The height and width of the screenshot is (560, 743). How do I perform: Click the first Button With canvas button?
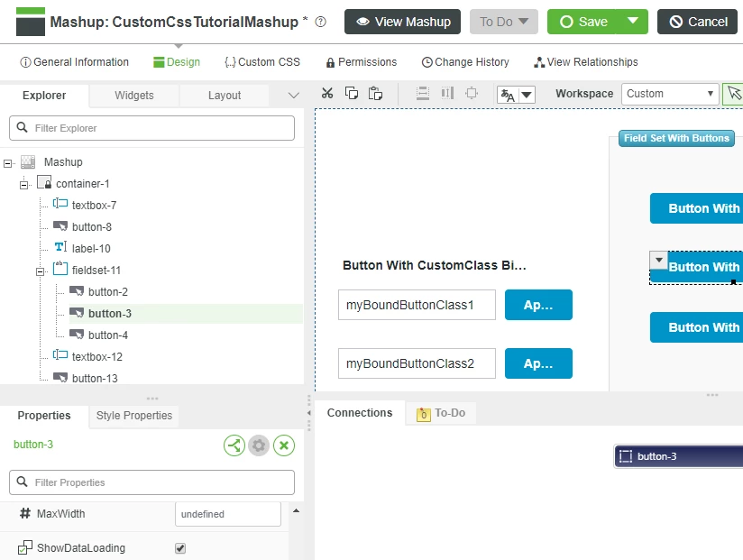pos(696,208)
